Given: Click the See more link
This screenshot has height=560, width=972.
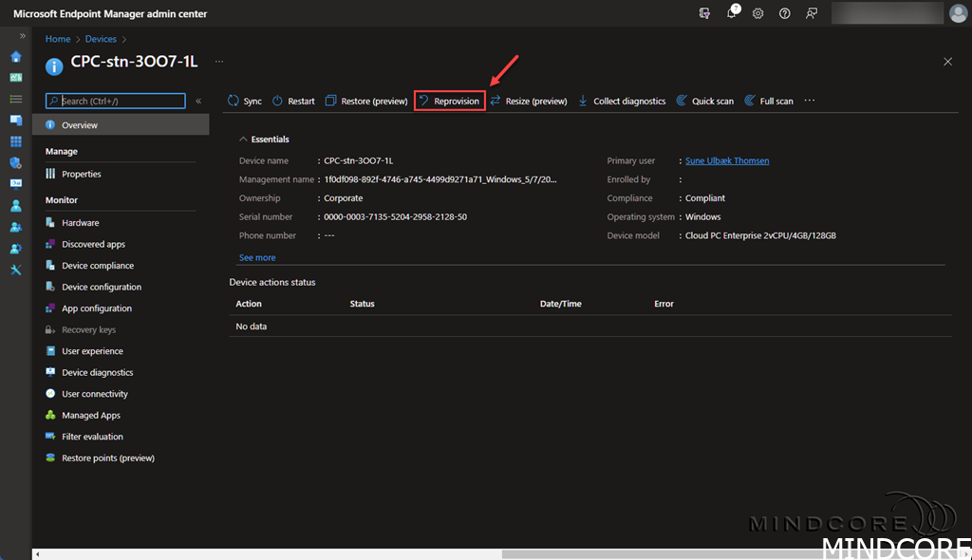Looking at the screenshot, I should tap(257, 258).
